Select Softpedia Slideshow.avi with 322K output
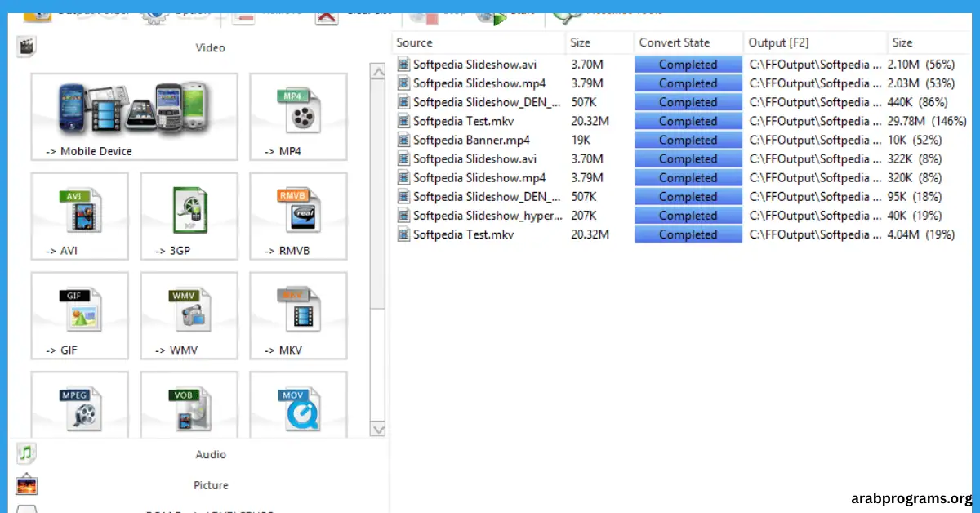 coord(474,158)
